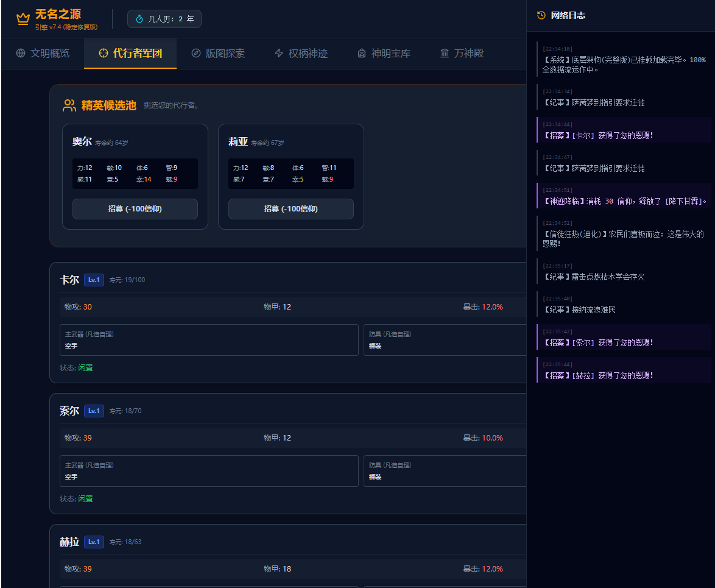Screen dimensions: 715x588
Task: Click 卡尔 agent name
Action: point(69,280)
